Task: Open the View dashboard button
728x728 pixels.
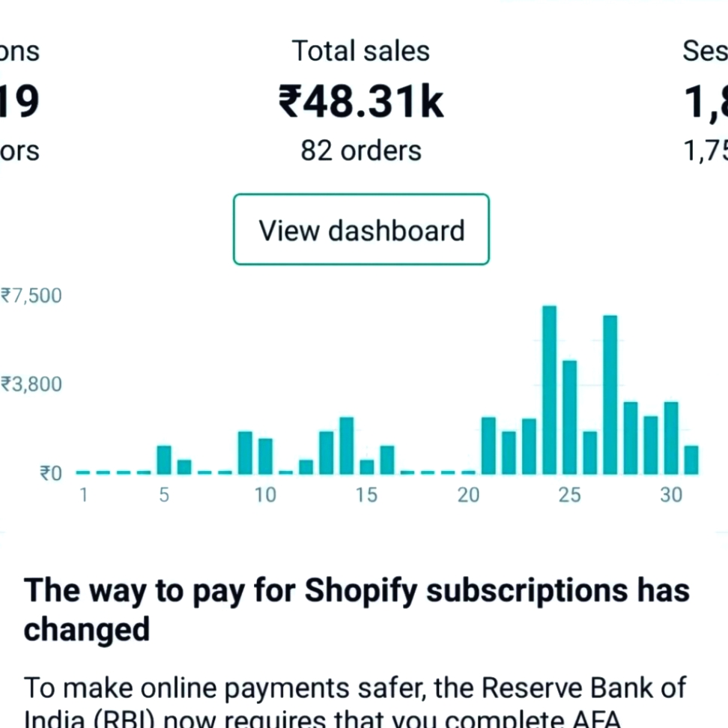Action: click(x=361, y=230)
